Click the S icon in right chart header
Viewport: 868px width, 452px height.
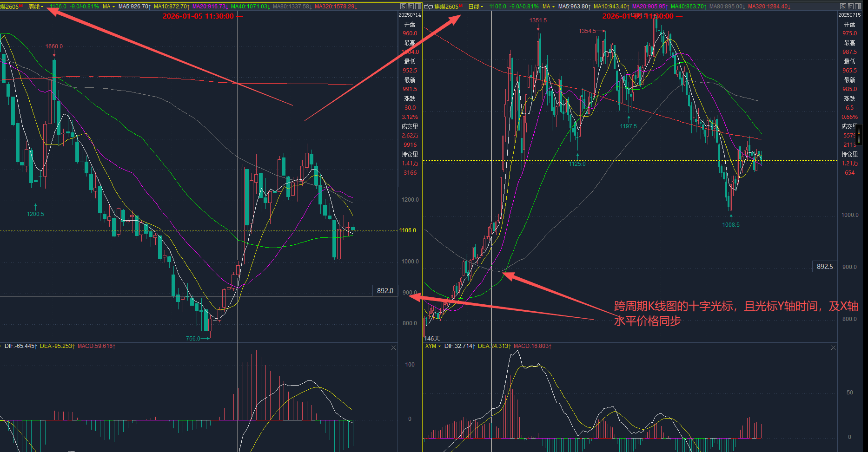pos(843,7)
